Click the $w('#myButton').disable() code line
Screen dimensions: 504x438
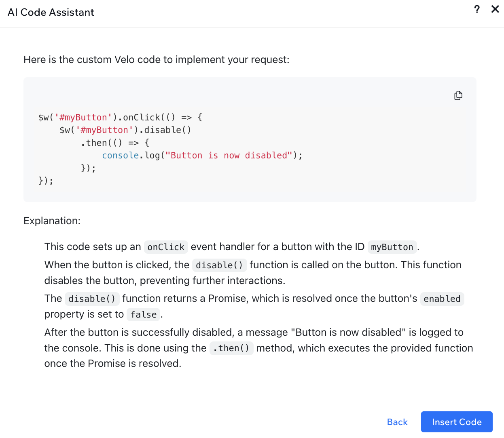(x=125, y=130)
